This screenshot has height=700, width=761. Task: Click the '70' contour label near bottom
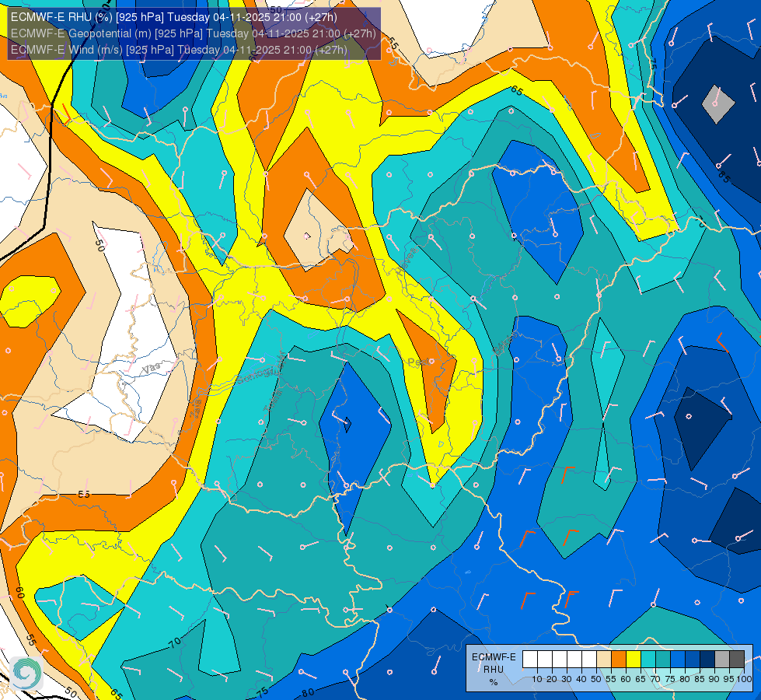pos(175,643)
